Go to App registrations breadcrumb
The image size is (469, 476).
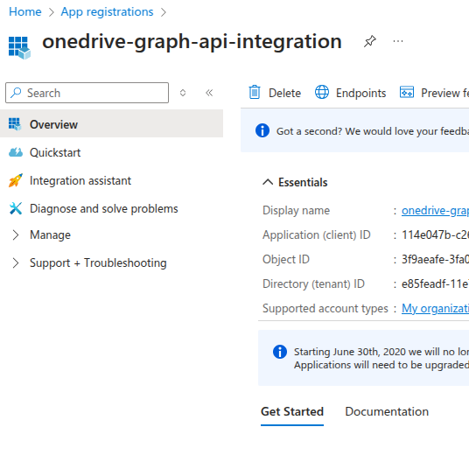coord(107,12)
